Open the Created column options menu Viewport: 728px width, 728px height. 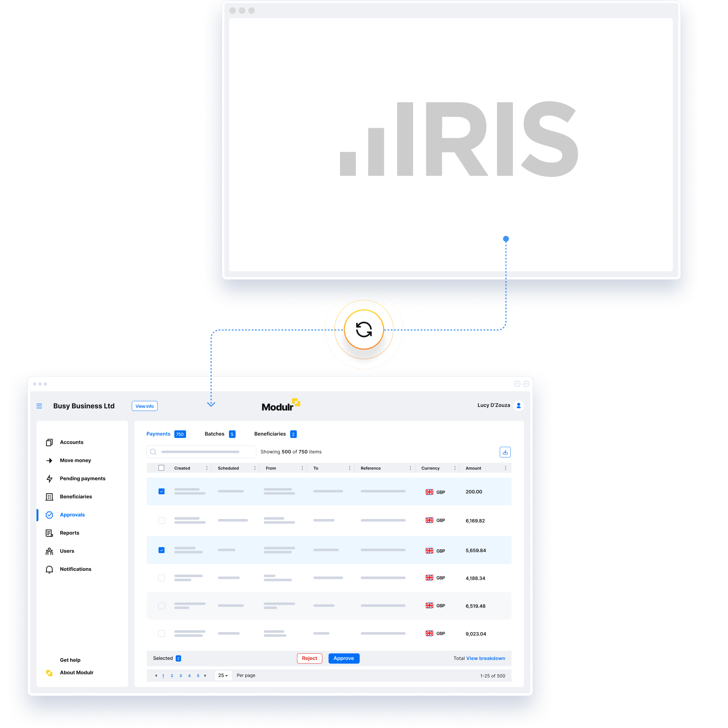[207, 468]
